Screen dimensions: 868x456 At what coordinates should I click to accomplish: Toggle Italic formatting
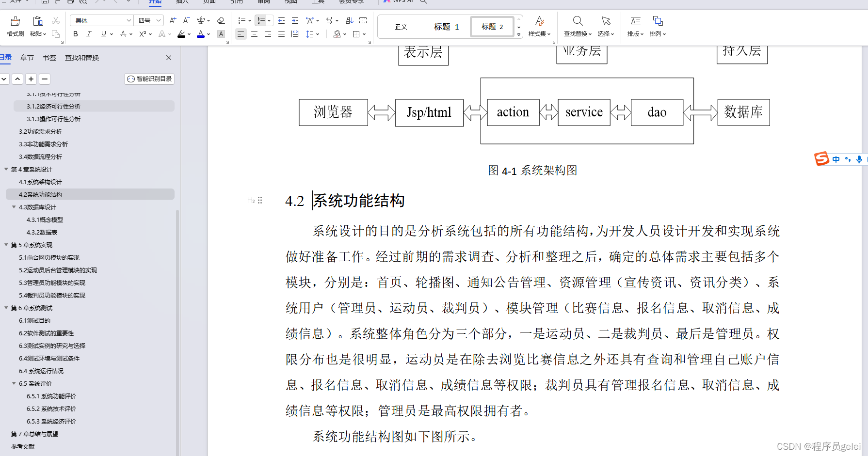coord(89,34)
